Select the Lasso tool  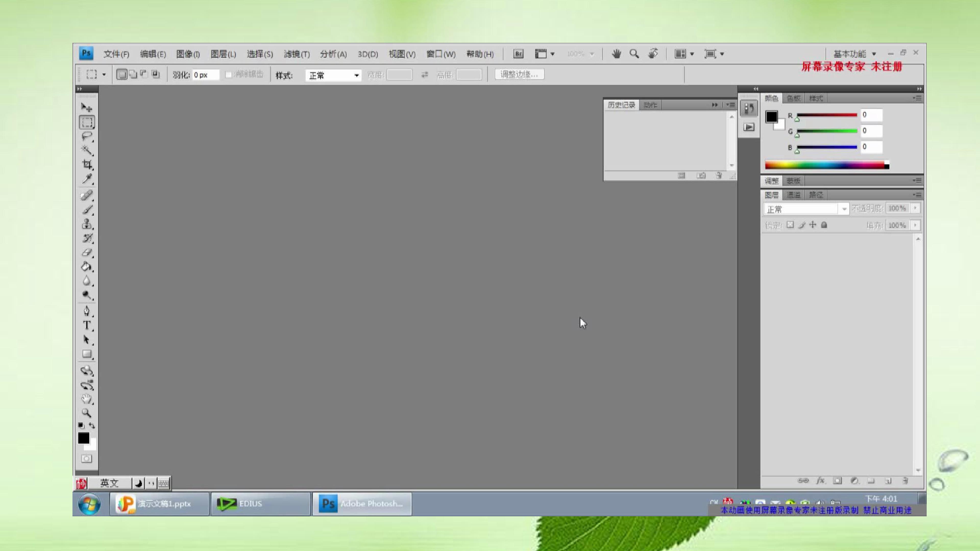(87, 136)
